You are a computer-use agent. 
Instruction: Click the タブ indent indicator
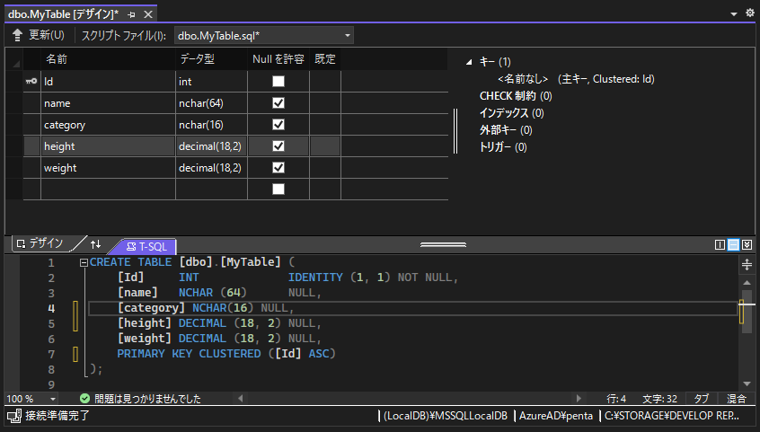[x=701, y=399]
